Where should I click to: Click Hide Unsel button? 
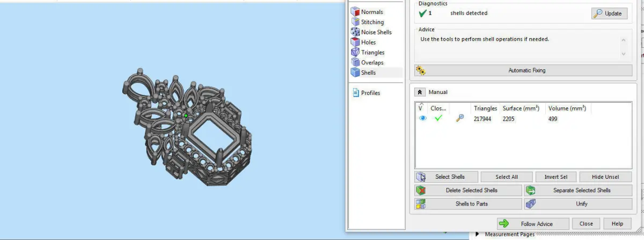click(x=605, y=177)
